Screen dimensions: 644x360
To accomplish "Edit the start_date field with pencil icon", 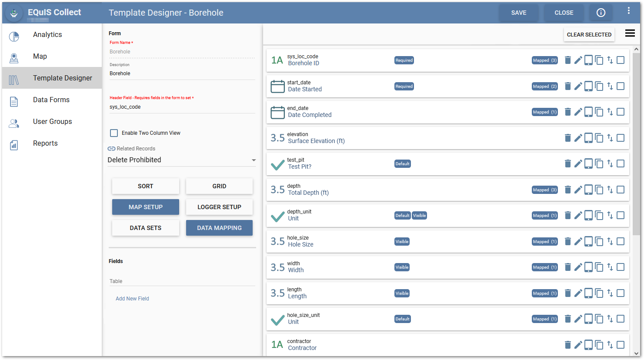I will pos(578,86).
